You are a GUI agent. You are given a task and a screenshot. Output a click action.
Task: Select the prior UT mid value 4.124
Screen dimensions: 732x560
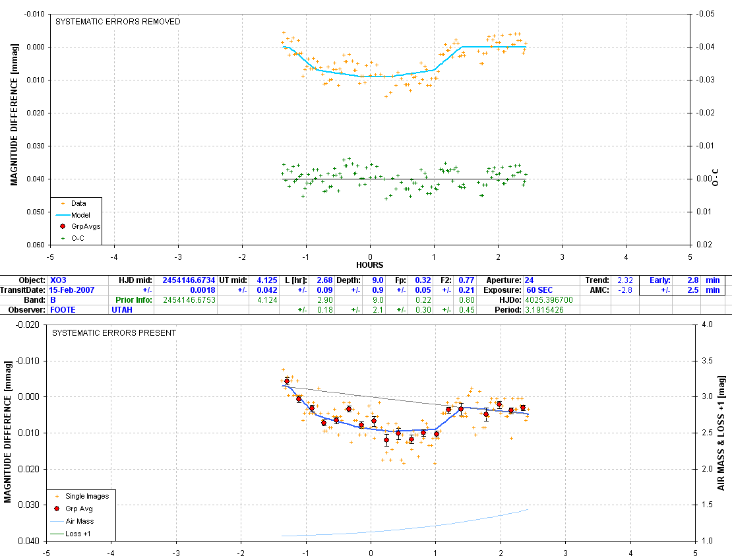tap(268, 300)
